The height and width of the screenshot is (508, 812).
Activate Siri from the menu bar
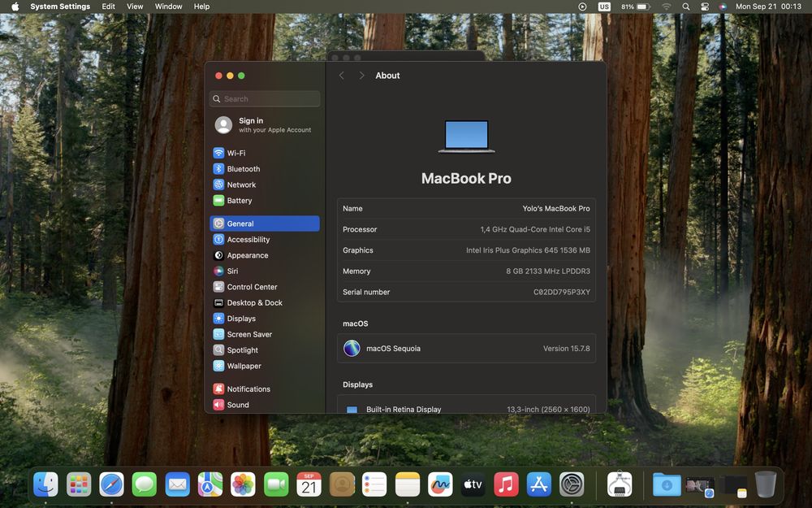[723, 7]
